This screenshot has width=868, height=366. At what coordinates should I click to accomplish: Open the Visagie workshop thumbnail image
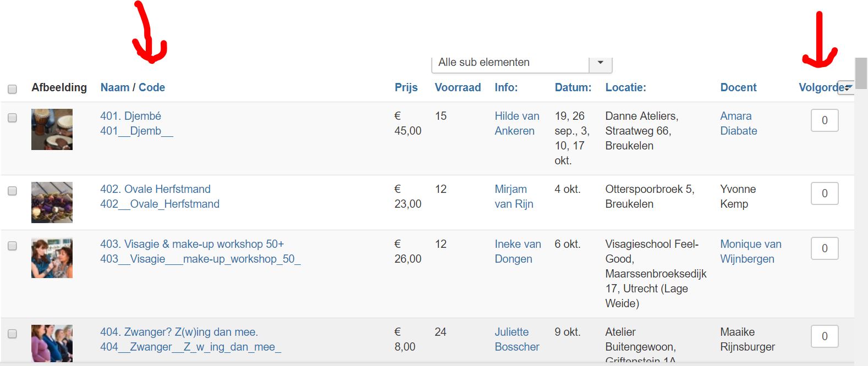pos(52,258)
